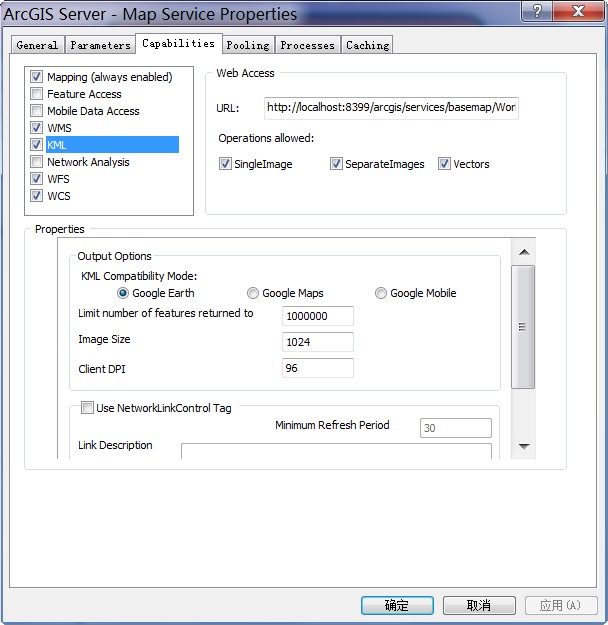
Task: Switch to the General tab
Action: pyautogui.click(x=37, y=45)
